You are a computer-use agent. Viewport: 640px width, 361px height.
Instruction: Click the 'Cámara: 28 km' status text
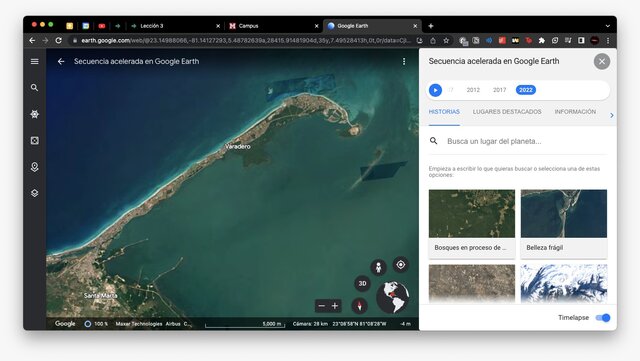point(310,324)
